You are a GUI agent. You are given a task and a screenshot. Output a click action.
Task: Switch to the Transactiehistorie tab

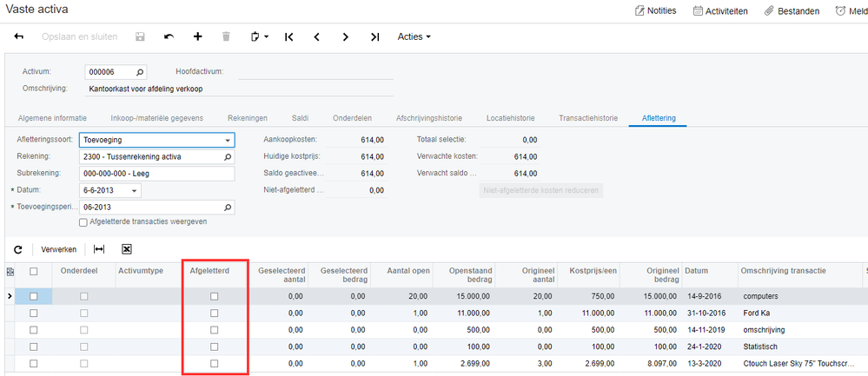pyautogui.click(x=588, y=118)
